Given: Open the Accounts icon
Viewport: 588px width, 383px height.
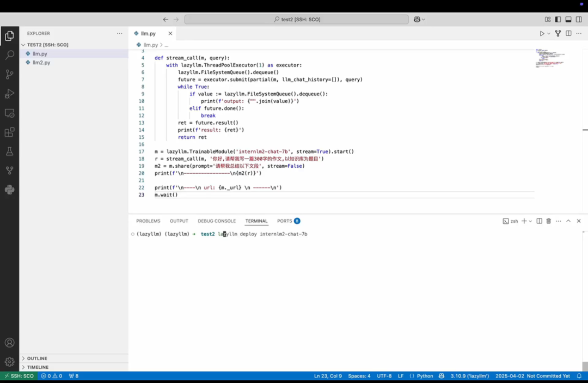Looking at the screenshot, I should [x=9, y=343].
